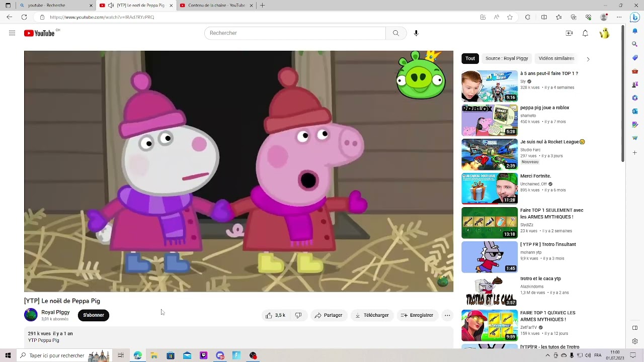644x362 pixels.
Task: Mute tab via speaker icon on tab
Action: pyautogui.click(x=111, y=6)
